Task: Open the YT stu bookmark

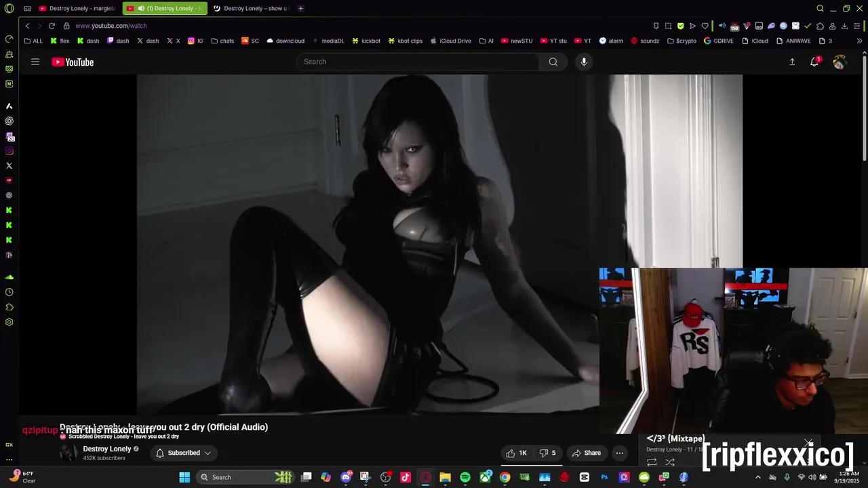Action: (x=553, y=41)
